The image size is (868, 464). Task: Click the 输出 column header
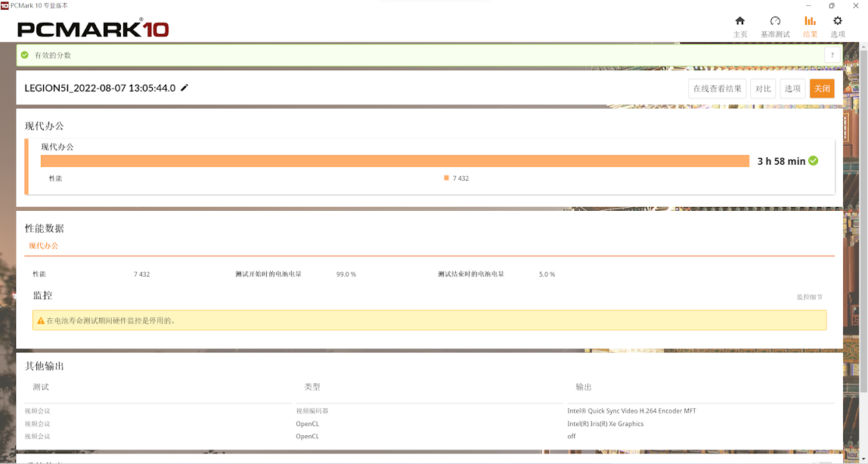584,387
